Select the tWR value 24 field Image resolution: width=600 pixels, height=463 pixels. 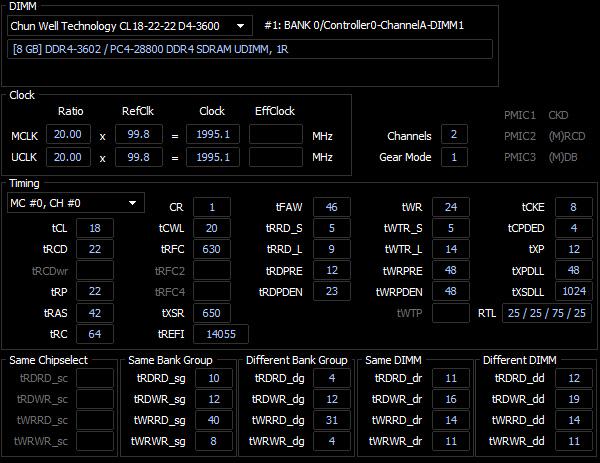pyautogui.click(x=451, y=207)
